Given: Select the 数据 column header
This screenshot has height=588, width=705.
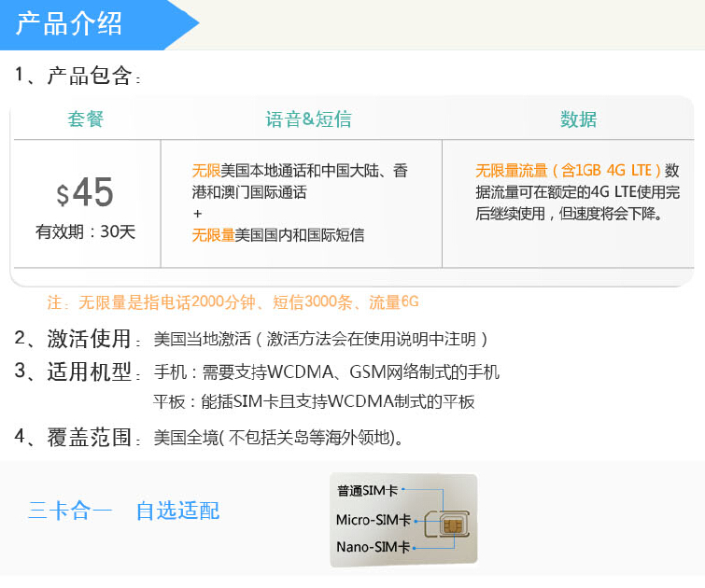Looking at the screenshot, I should pos(578,119).
